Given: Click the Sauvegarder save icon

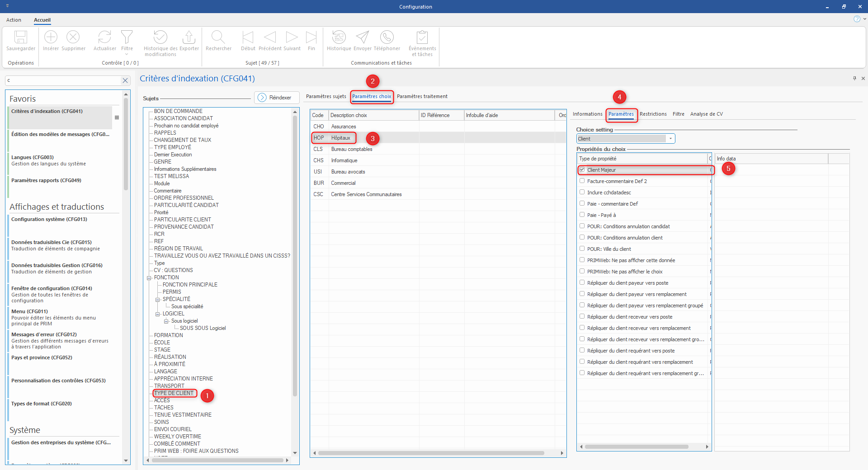Looking at the screenshot, I should pos(21,38).
